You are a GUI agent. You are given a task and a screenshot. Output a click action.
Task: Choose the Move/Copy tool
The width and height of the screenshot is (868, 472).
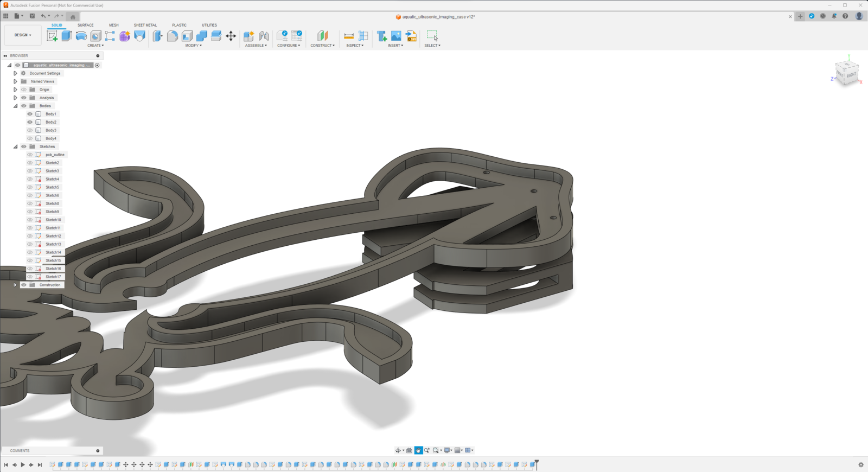231,36
